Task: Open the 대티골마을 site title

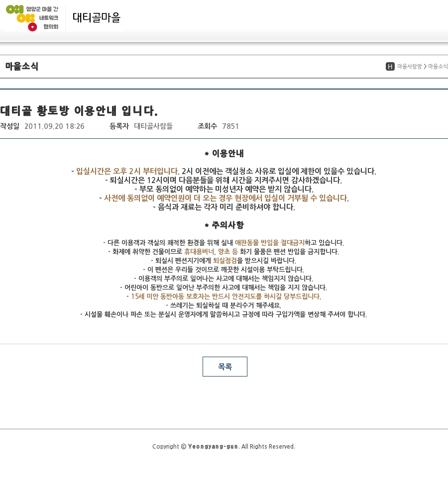Action: pyautogui.click(x=97, y=18)
